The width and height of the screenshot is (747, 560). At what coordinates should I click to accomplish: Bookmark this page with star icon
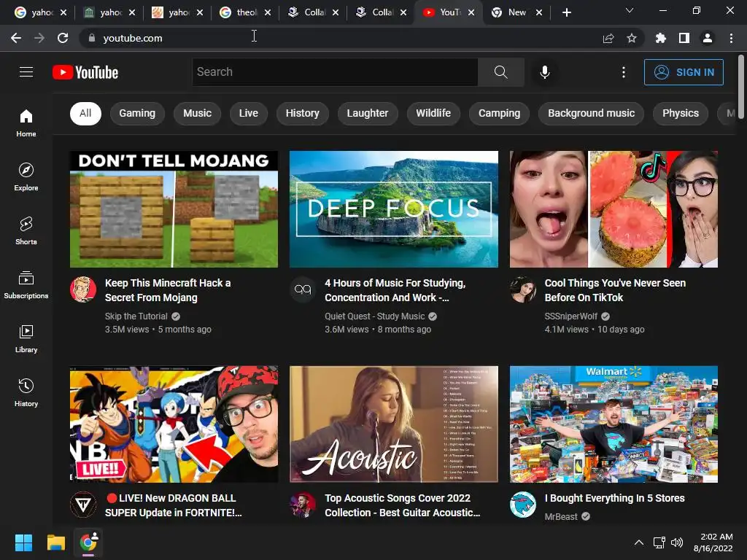point(631,38)
